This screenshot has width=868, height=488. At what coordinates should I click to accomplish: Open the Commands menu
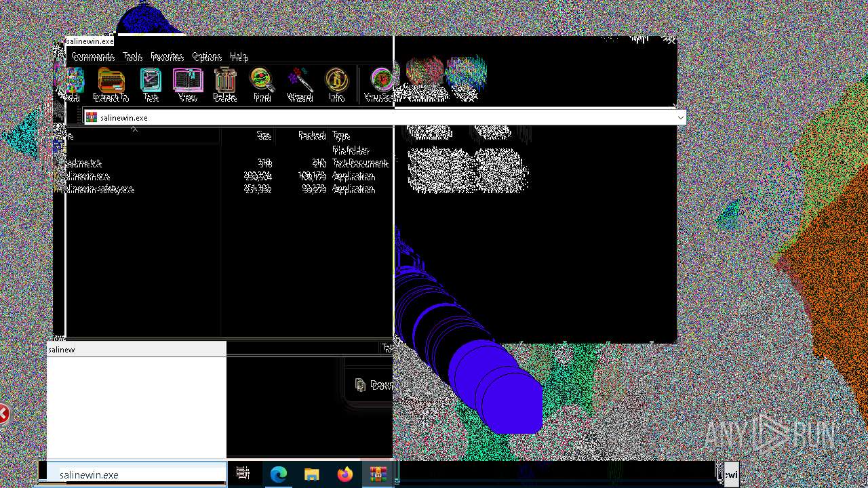(x=93, y=56)
